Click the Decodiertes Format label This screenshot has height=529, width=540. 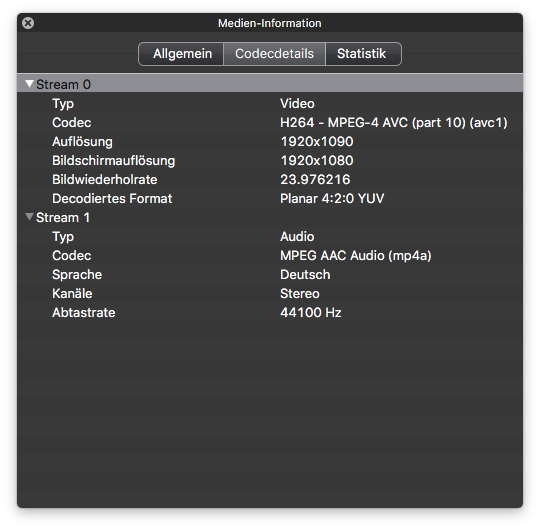[112, 198]
